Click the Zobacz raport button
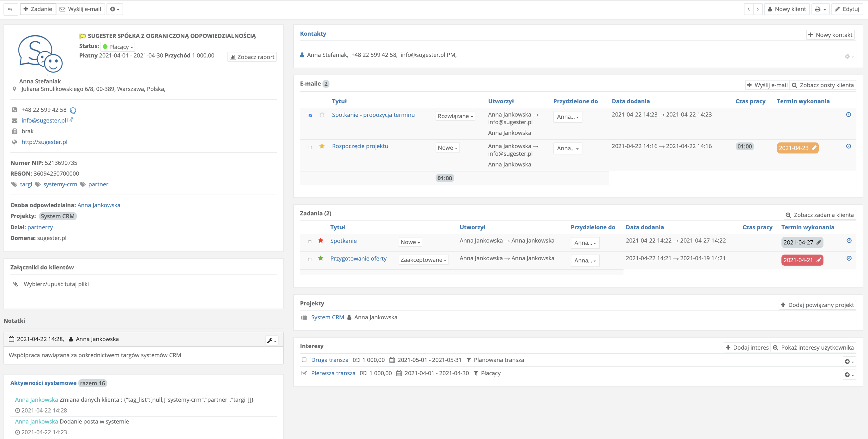 pyautogui.click(x=252, y=57)
